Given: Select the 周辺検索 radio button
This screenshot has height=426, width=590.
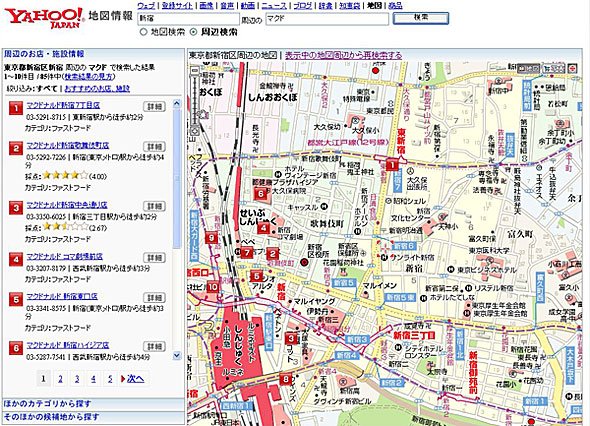Looking at the screenshot, I should coord(193,32).
